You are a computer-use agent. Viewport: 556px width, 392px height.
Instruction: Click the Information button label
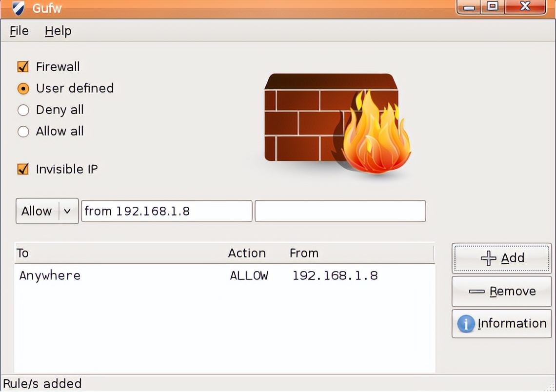(512, 324)
